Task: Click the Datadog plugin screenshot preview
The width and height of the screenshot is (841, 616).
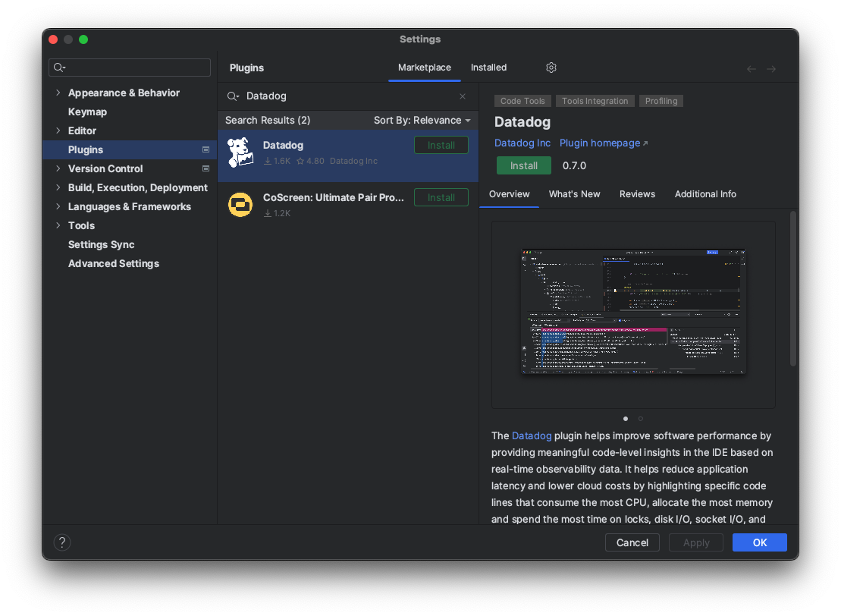Action: click(633, 314)
